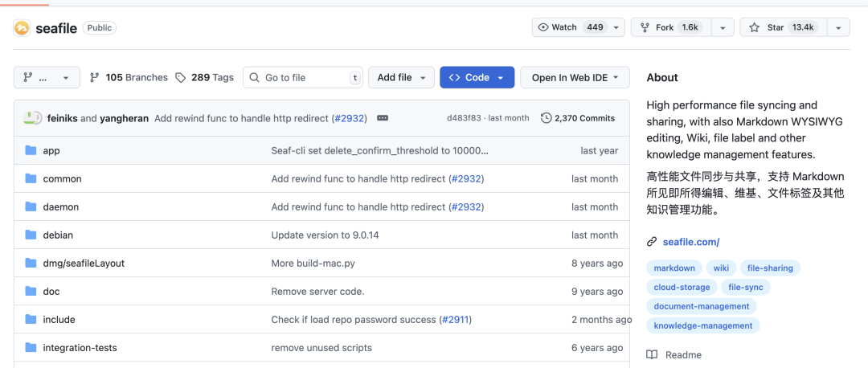The image size is (868, 368).
Task: Open feiniks user profile link
Action: click(x=63, y=118)
